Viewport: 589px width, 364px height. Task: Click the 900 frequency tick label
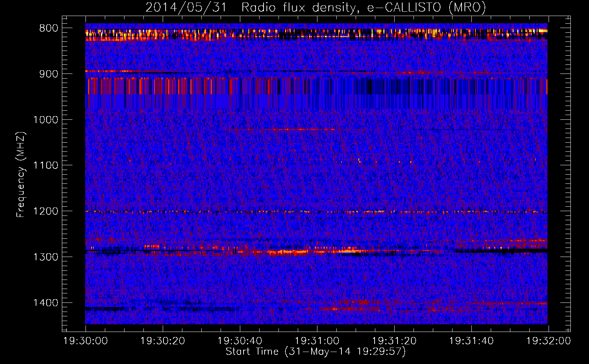pos(49,74)
